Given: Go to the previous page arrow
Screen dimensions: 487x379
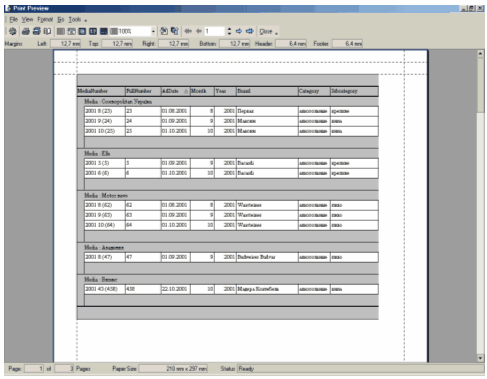Looking at the screenshot, I should click(x=199, y=31).
